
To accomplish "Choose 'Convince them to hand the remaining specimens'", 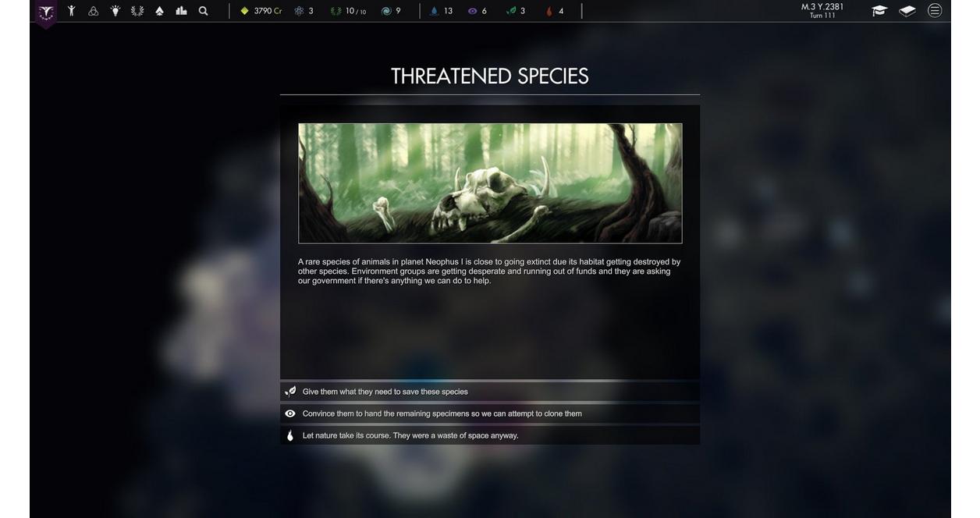I will 490,413.
